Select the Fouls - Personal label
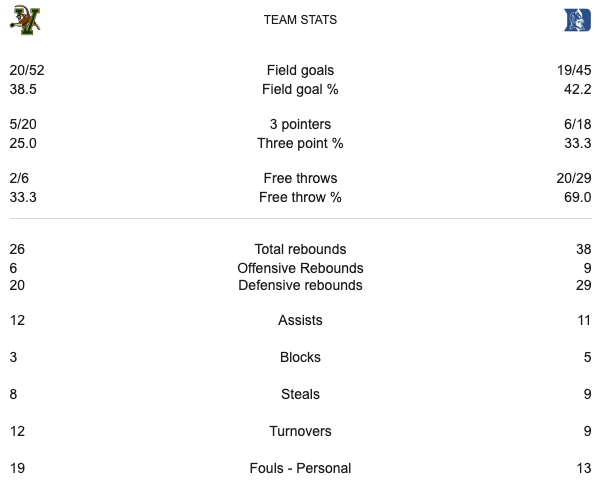 (x=300, y=468)
